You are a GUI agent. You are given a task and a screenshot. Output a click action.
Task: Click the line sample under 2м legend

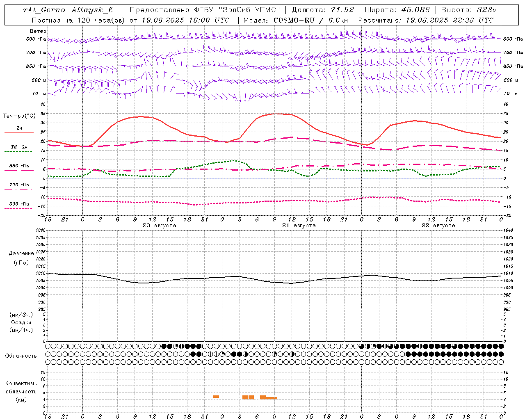(x=19, y=133)
